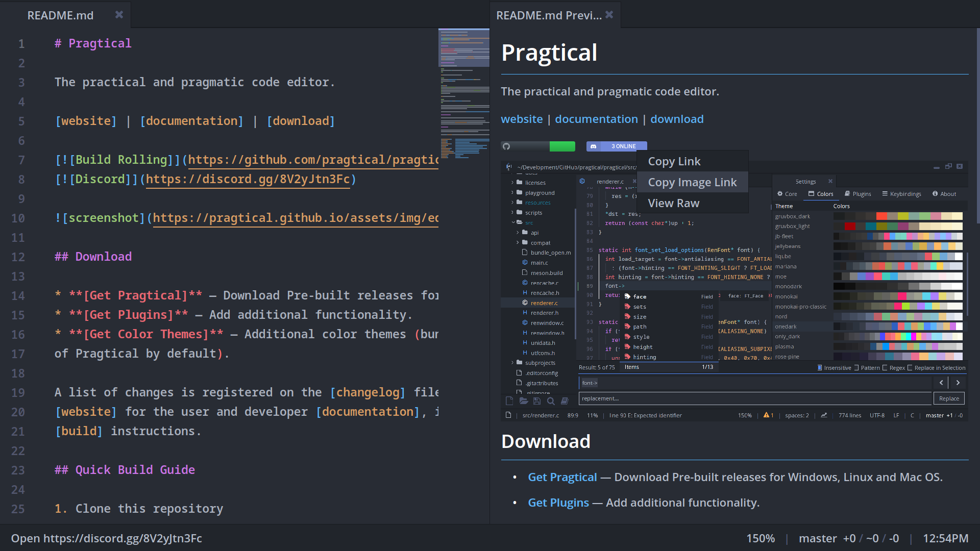
Task: Click the '# Pragtical' heading on line 1
Action: click(93, 43)
